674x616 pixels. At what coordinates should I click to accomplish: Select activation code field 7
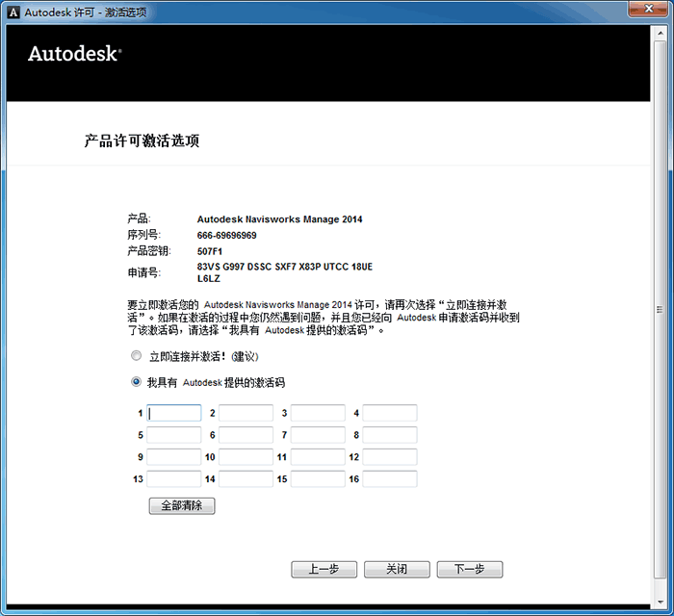318,435
